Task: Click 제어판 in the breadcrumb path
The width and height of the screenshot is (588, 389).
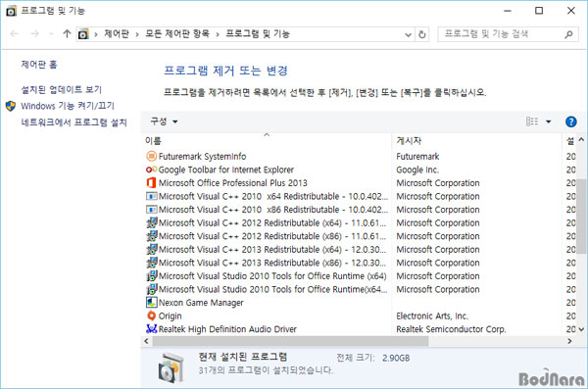Action: (x=117, y=34)
